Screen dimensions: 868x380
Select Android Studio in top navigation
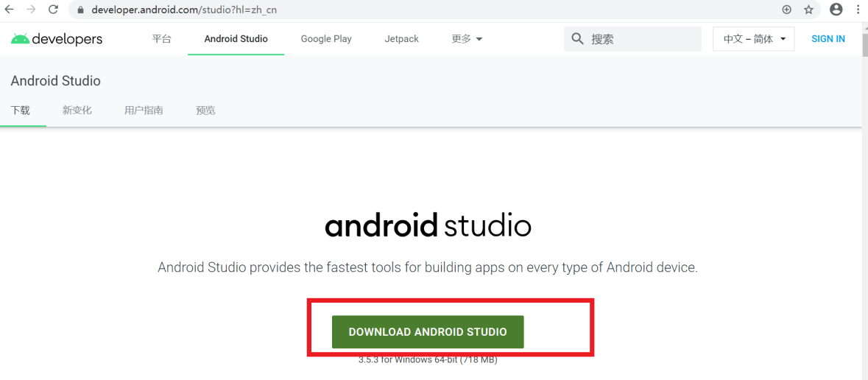tap(236, 39)
